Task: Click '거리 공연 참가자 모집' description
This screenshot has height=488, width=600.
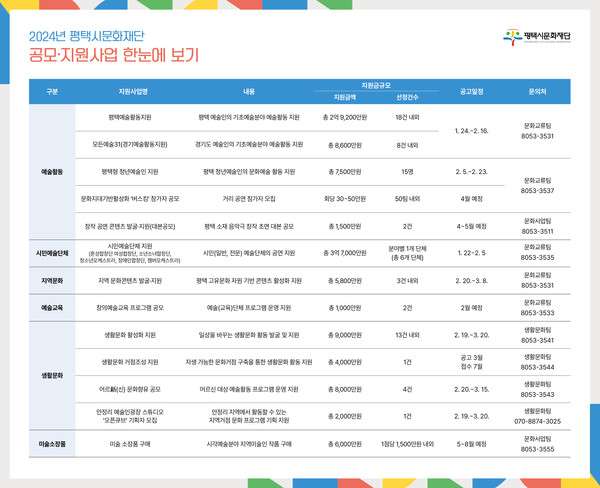Action: [x=249, y=199]
